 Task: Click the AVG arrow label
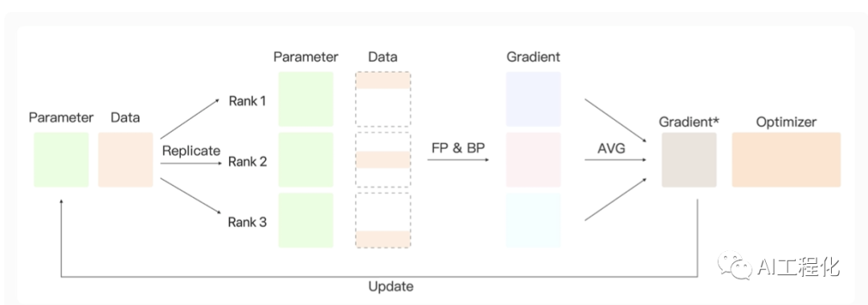click(x=611, y=149)
